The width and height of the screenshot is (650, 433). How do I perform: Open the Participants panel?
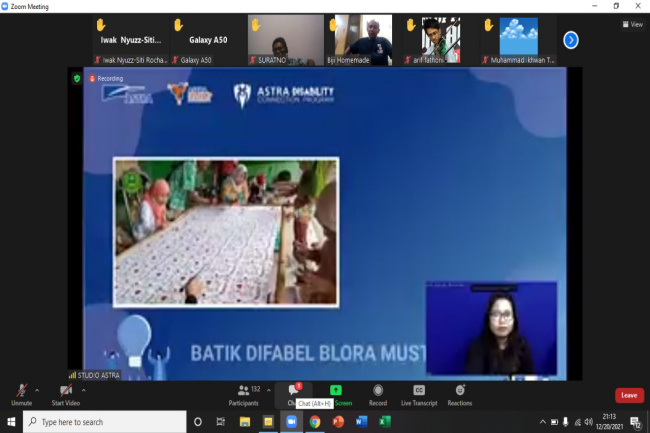tap(244, 395)
